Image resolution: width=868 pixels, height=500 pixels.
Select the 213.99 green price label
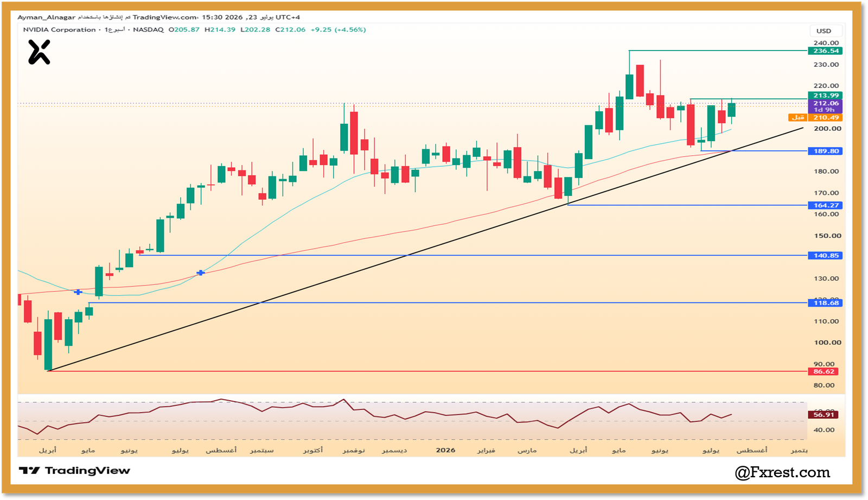pyautogui.click(x=826, y=96)
